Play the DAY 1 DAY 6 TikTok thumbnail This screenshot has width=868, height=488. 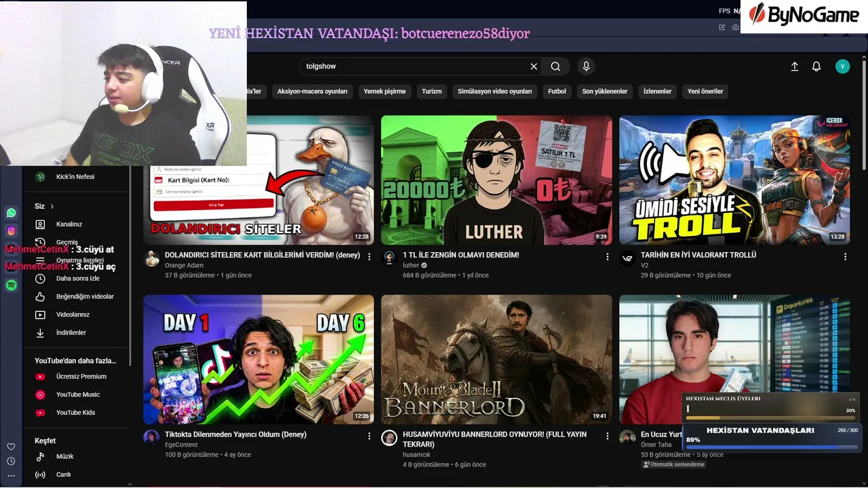pos(258,359)
